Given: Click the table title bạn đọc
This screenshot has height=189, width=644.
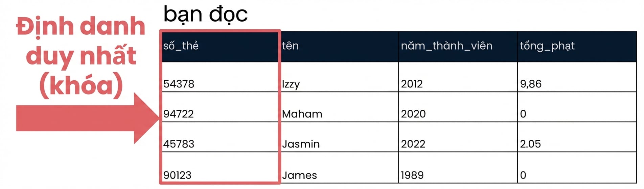Looking at the screenshot, I should (206, 15).
